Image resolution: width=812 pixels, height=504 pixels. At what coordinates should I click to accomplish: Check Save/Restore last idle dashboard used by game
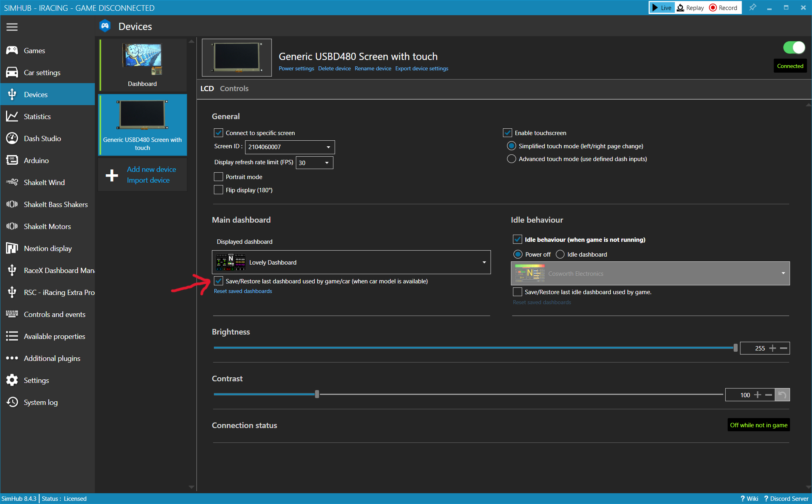pos(517,292)
